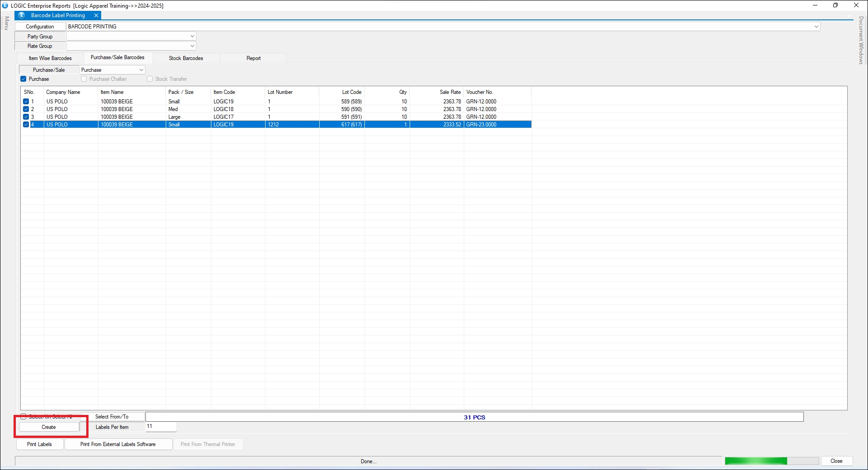Viewport: 868px width, 470px height.
Task: Toggle Select/Un-Select All checkbox
Action: click(x=23, y=417)
